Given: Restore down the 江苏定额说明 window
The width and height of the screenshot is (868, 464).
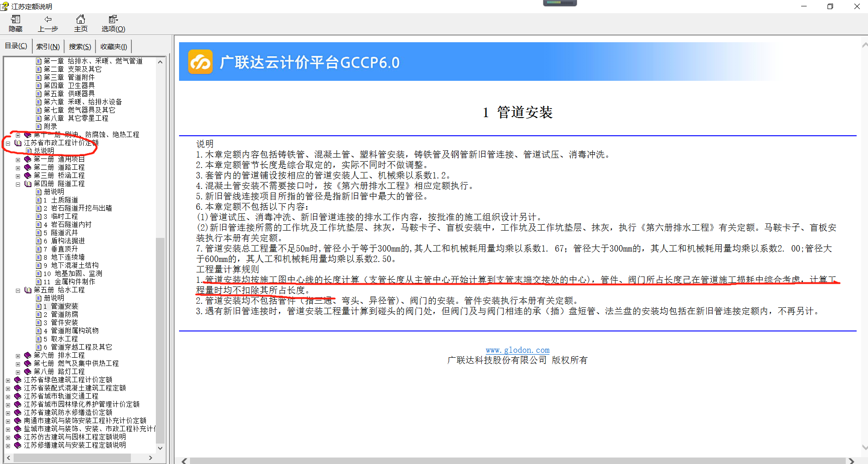Looking at the screenshot, I should [x=830, y=6].
